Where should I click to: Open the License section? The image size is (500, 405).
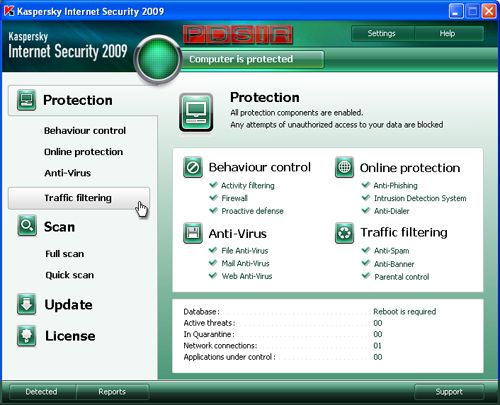(70, 336)
